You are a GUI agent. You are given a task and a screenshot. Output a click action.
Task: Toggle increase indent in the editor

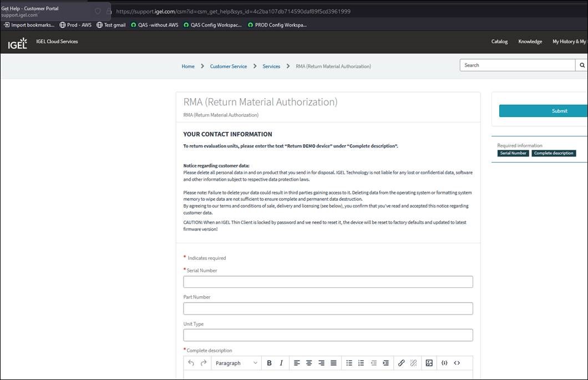pyautogui.click(x=386, y=363)
